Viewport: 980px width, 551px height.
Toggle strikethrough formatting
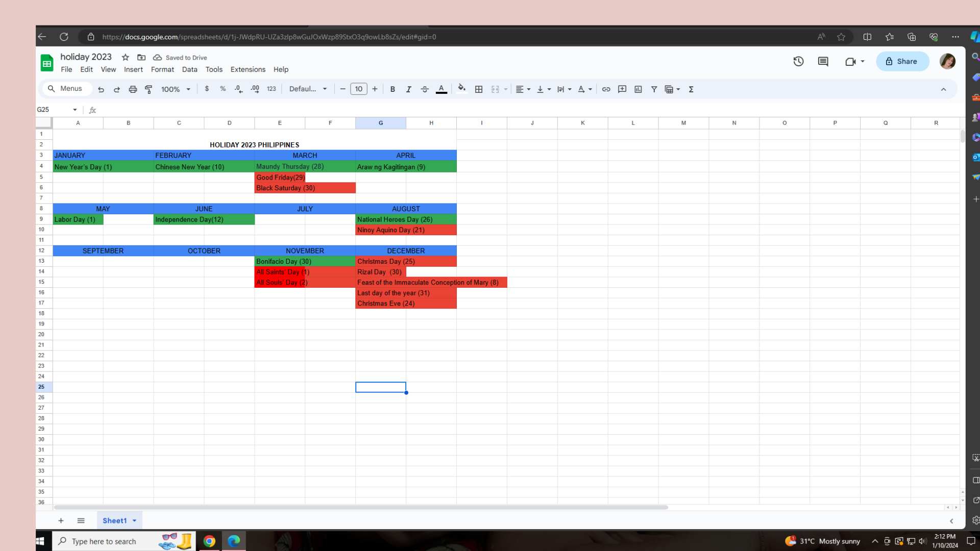pos(425,89)
